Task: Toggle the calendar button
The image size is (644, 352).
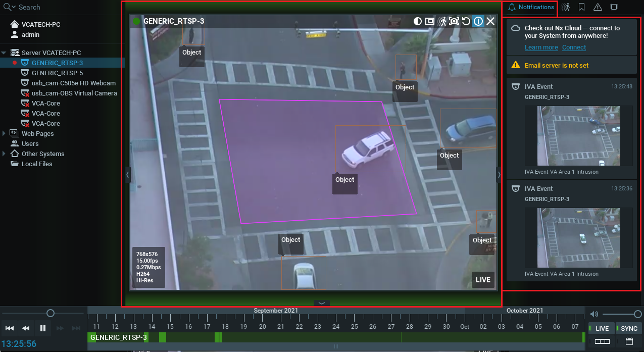Action: (x=629, y=342)
